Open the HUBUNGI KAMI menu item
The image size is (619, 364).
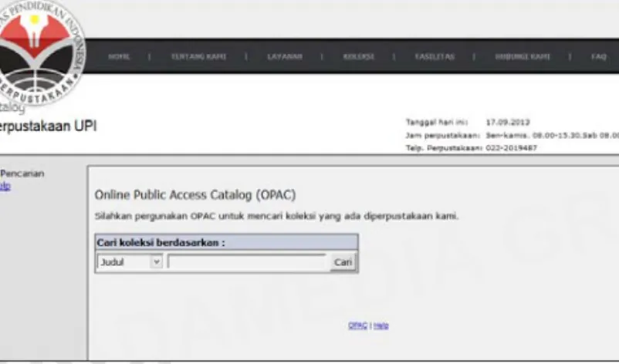[x=523, y=57]
